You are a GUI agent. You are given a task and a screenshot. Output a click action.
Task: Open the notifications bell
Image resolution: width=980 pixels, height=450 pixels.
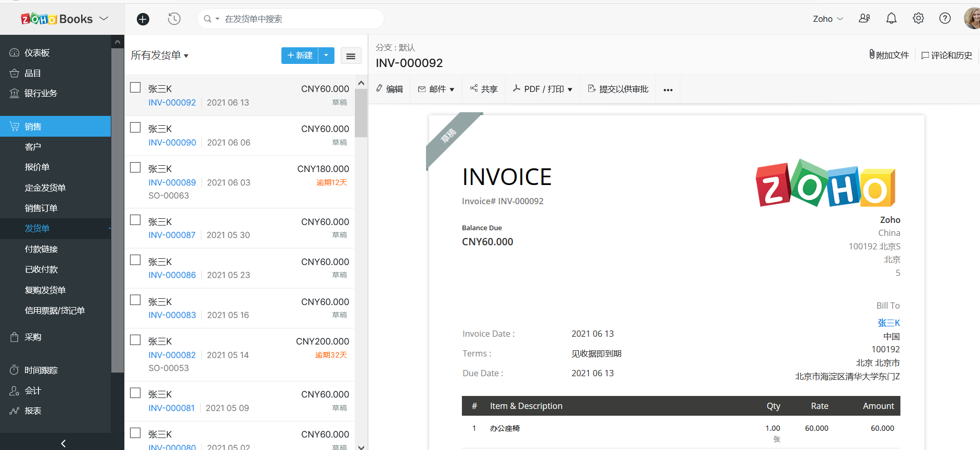tap(891, 19)
